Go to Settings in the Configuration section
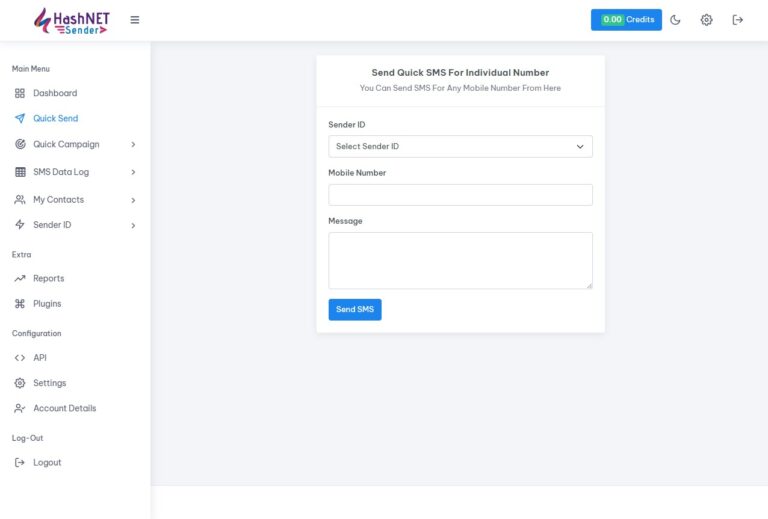The width and height of the screenshot is (768, 519). 49,383
